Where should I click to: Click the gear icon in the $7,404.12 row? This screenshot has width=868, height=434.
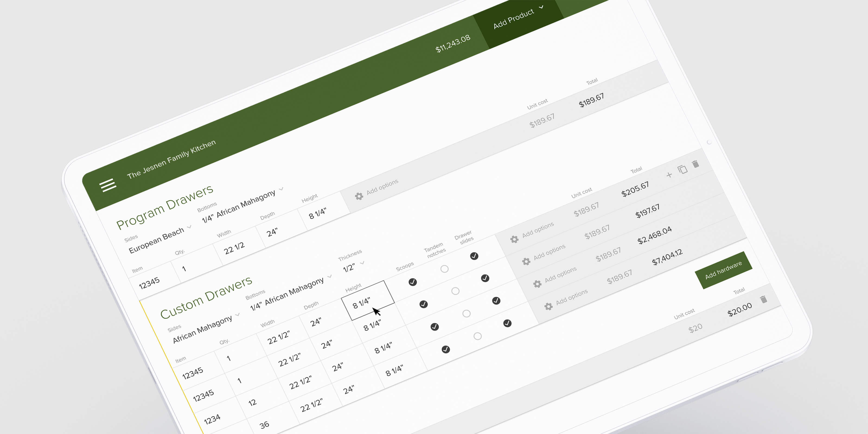pos(548,306)
